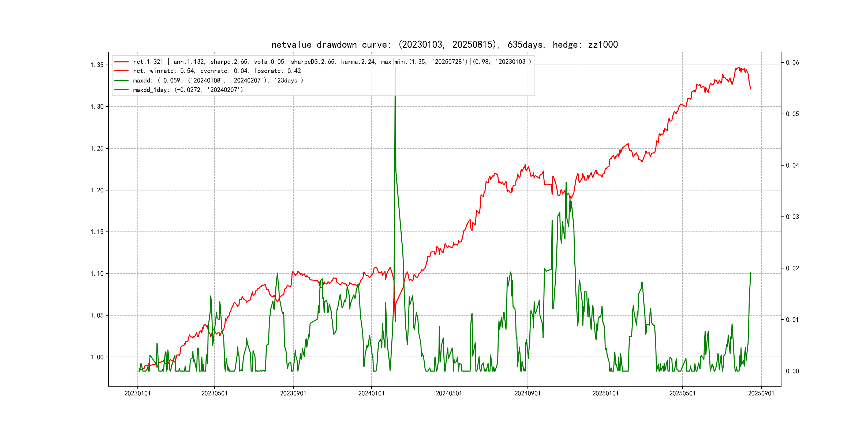868x434 pixels.
Task: Click the green swatch beside maxdd_1day legend entry
Action: click(121, 90)
